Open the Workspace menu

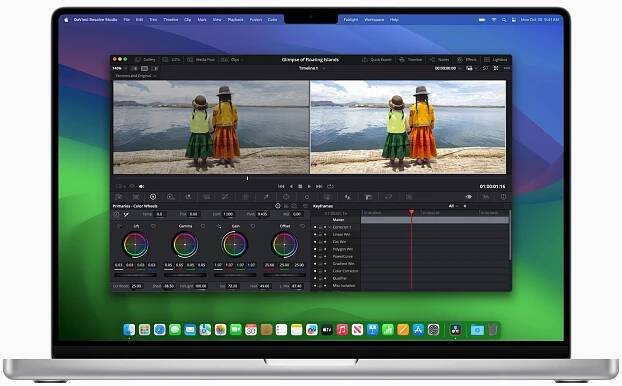click(x=374, y=19)
